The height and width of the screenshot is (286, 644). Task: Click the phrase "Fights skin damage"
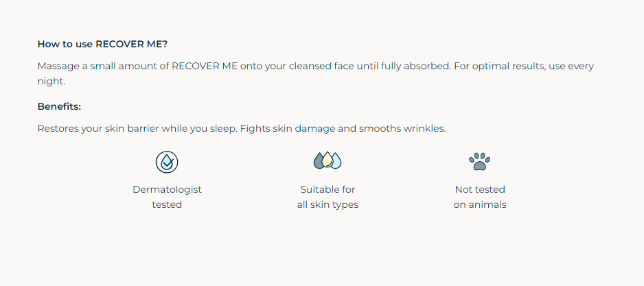tap(287, 128)
